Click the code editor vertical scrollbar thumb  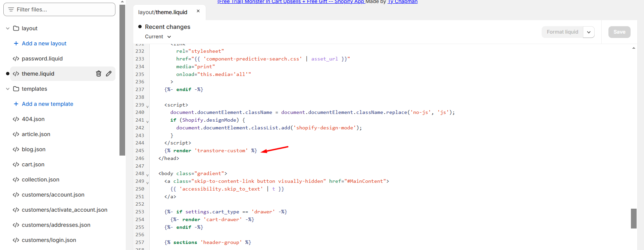pyautogui.click(x=634, y=218)
